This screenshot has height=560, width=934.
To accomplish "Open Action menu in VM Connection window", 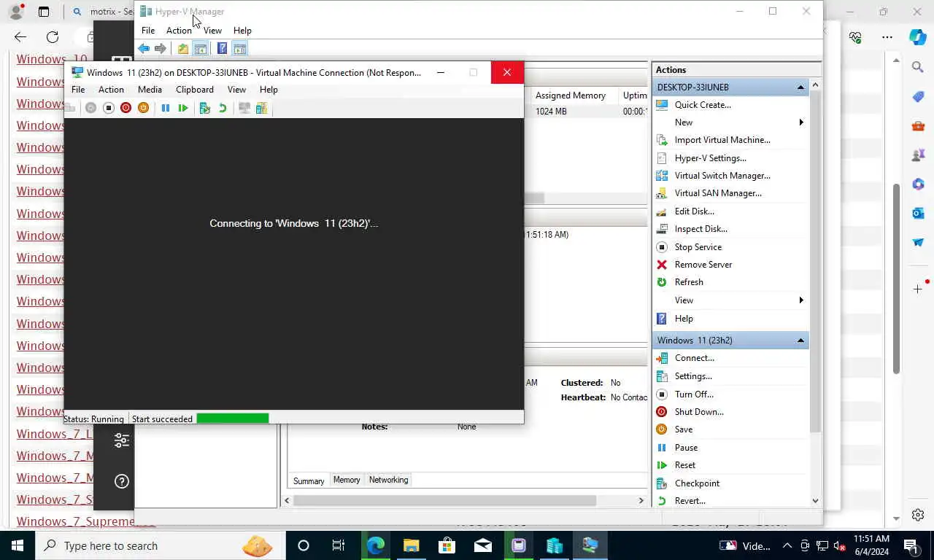I will (x=111, y=90).
